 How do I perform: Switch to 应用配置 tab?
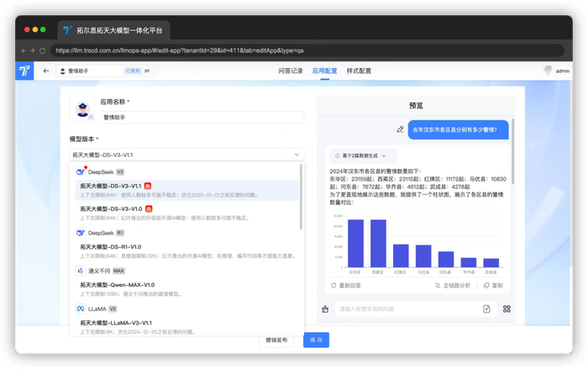pyautogui.click(x=325, y=71)
